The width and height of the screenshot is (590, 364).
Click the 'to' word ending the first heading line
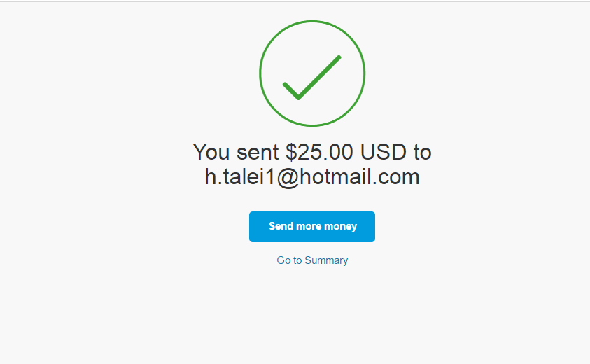click(423, 152)
